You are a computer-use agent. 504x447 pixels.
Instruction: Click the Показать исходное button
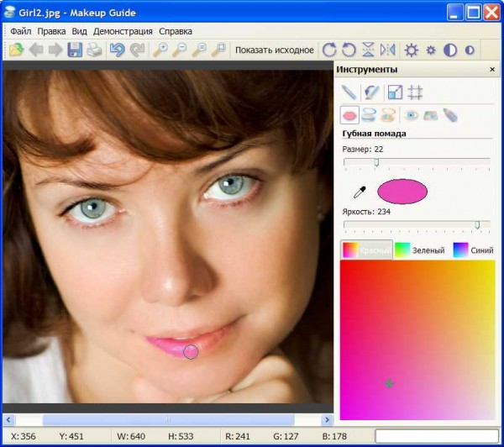(x=274, y=50)
